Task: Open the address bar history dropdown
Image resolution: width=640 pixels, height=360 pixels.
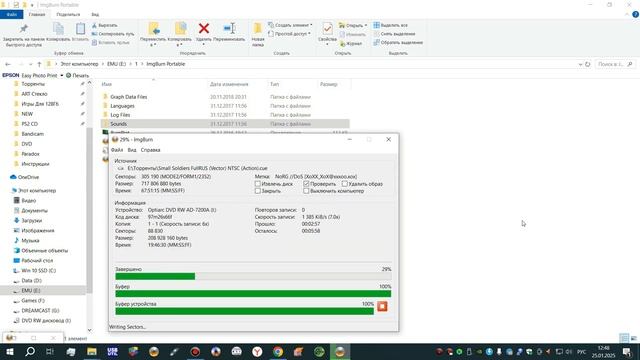Action: pos(580,64)
